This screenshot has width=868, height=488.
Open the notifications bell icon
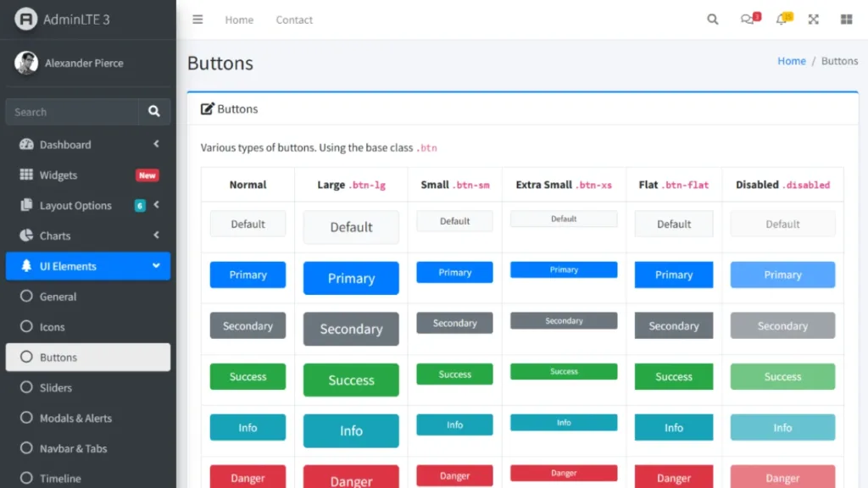pos(780,19)
